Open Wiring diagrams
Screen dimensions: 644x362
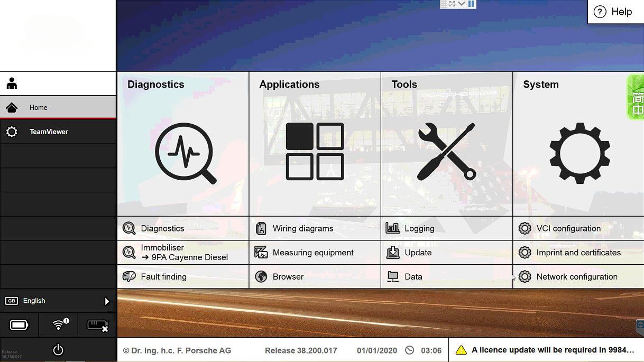click(x=261, y=228)
